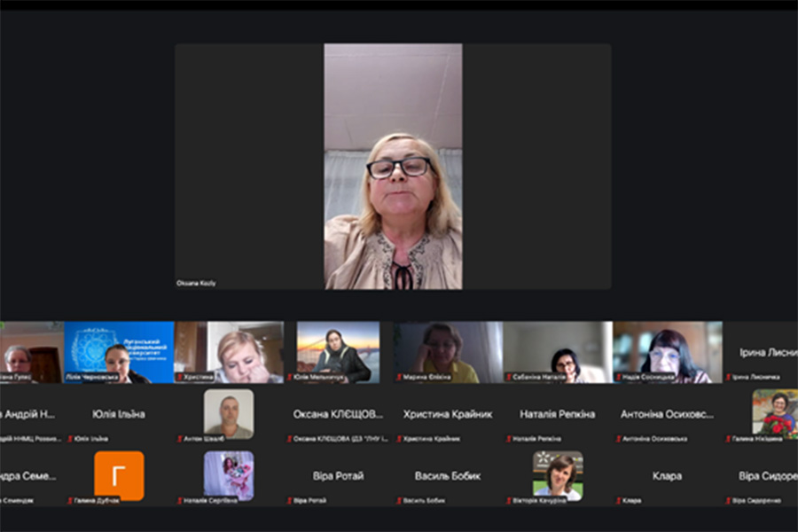Select Сабеніна Наталія's video tile
The height and width of the screenshot is (532, 798).
click(x=558, y=352)
